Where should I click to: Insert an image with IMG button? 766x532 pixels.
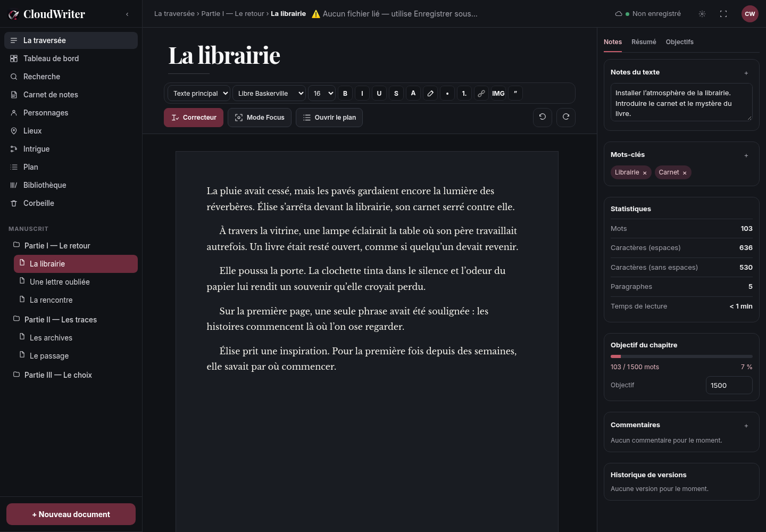(x=498, y=94)
